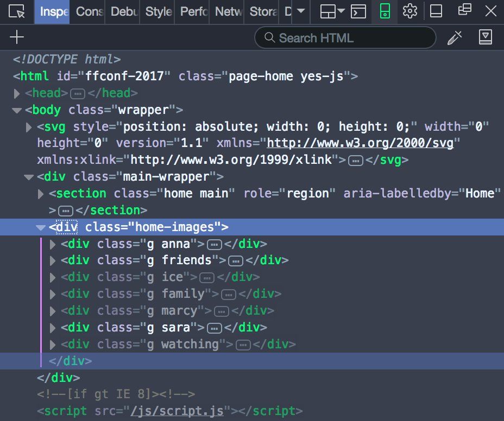Click the Search HTML field
The image size is (504, 421).
pyautogui.click(x=345, y=37)
